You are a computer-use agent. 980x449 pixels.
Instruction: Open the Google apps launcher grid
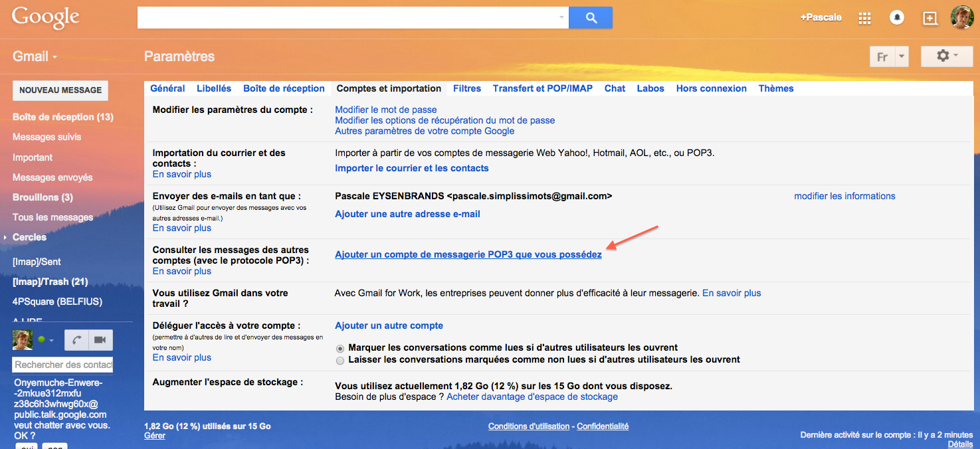[864, 17]
